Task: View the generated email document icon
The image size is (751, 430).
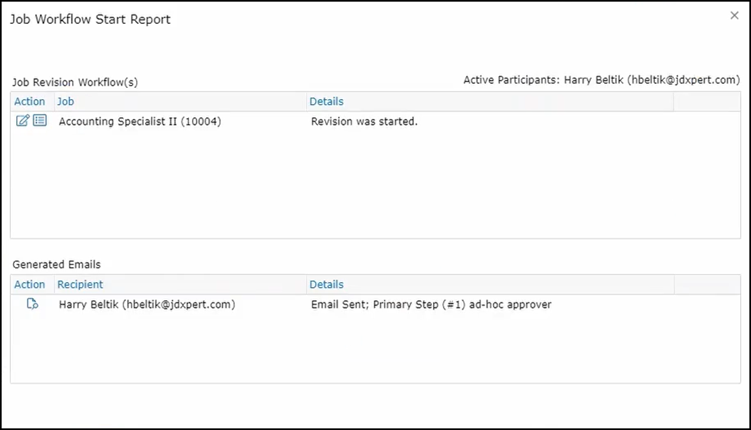Action: click(x=32, y=304)
